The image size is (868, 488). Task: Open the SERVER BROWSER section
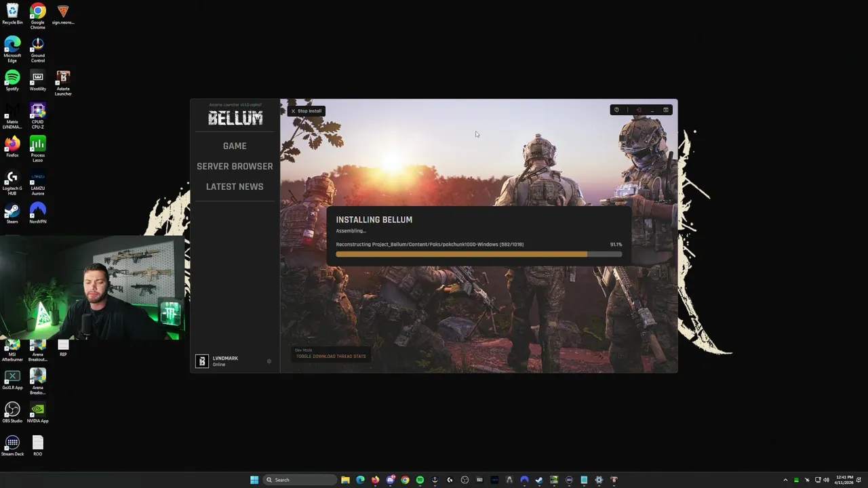235,166
